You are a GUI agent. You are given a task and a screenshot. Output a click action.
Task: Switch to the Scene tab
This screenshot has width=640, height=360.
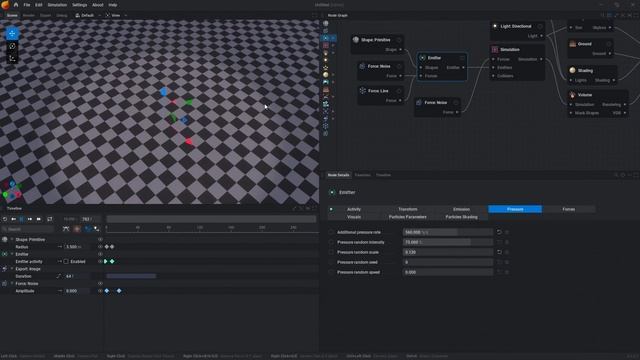pyautogui.click(x=12, y=15)
